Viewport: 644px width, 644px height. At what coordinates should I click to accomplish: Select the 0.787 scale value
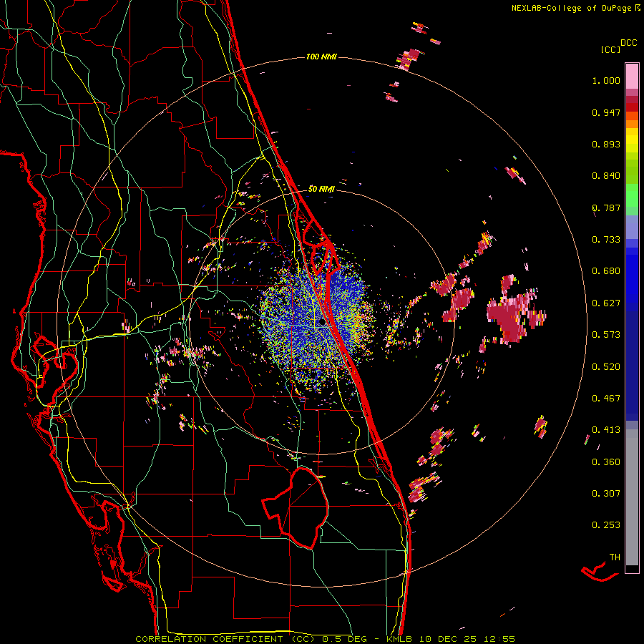606,208
